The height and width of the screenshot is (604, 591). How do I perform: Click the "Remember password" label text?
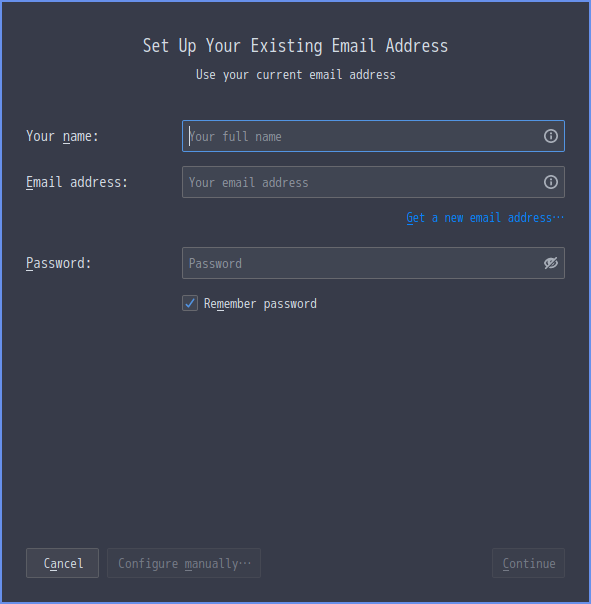[x=260, y=304]
